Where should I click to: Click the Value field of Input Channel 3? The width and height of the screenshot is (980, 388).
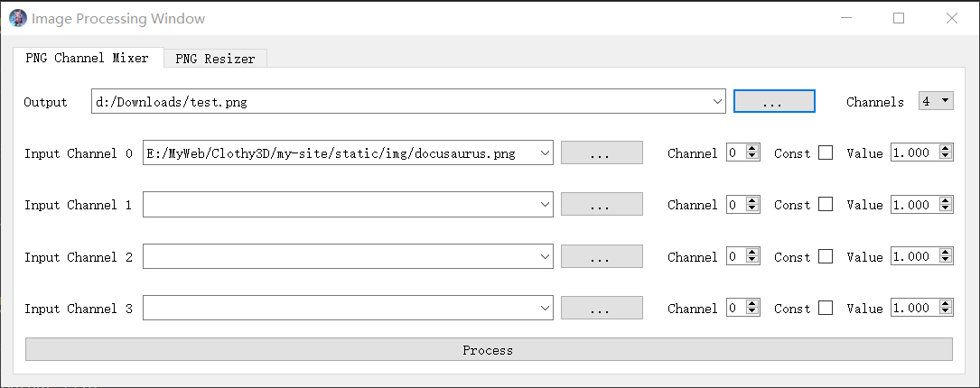(x=913, y=309)
